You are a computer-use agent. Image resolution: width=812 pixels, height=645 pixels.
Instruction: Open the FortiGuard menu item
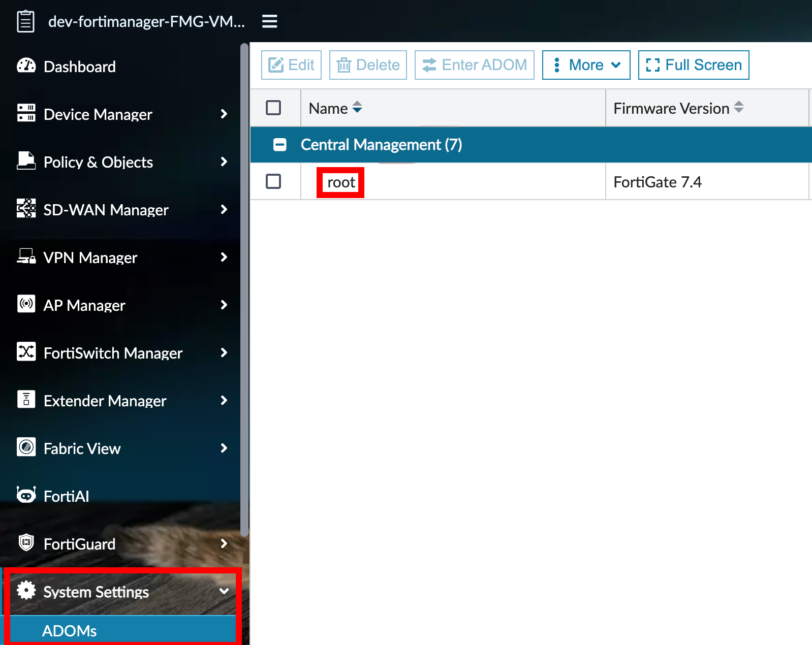pos(80,544)
